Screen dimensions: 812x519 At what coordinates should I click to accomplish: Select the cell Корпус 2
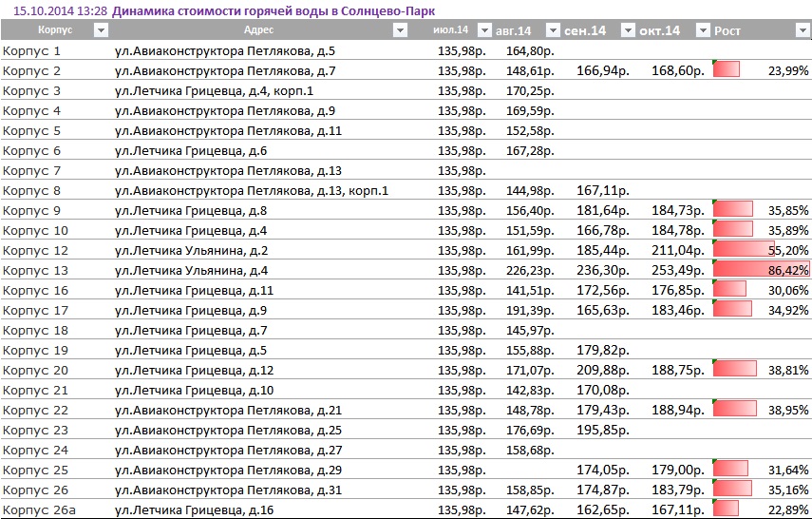coord(31,70)
